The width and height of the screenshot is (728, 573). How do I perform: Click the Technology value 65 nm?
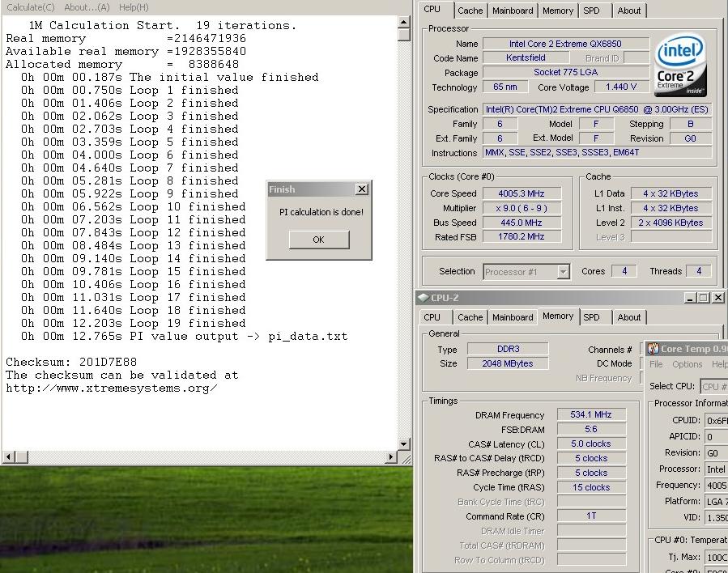(x=505, y=87)
